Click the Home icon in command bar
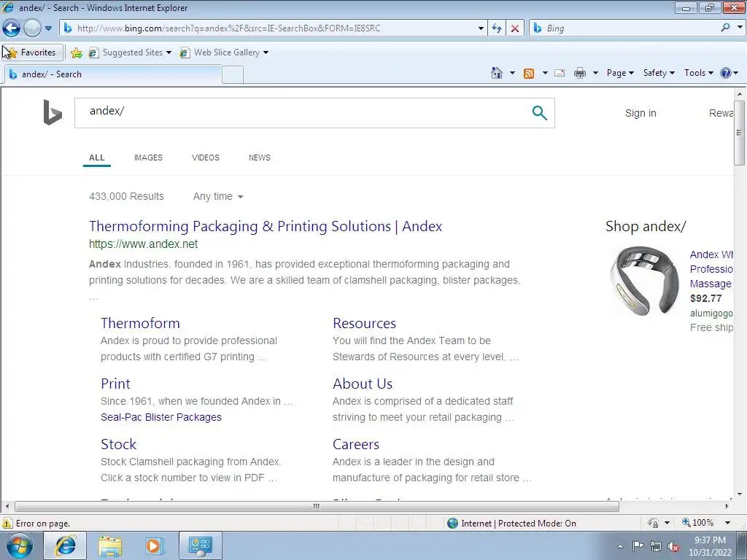747x560 pixels. [x=496, y=73]
